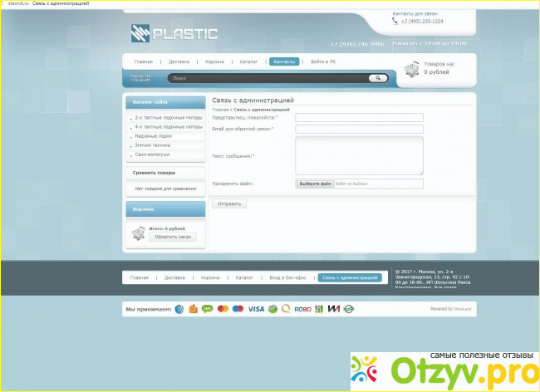Open Каталог from the top menu
Screen dimensions: 540x392
point(248,61)
